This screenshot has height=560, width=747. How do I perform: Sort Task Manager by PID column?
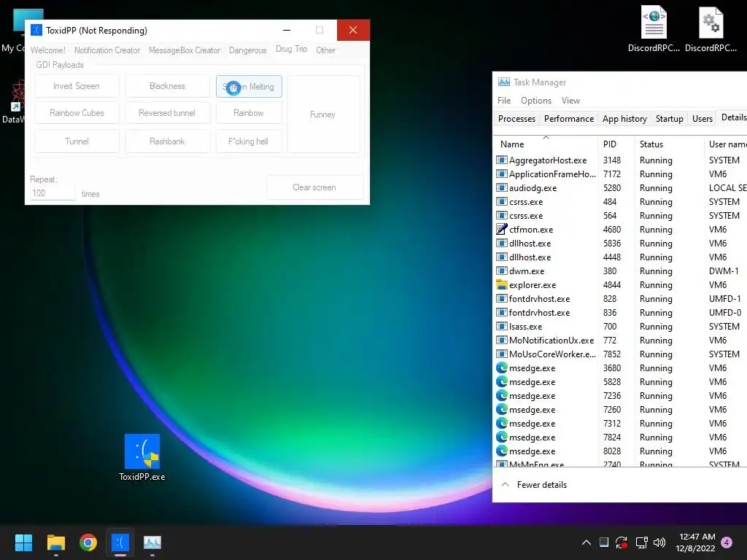tap(616, 144)
